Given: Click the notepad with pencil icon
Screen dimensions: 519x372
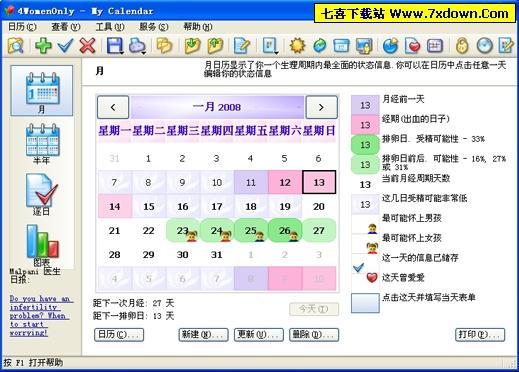Looking at the screenshot, I should click(242, 46).
